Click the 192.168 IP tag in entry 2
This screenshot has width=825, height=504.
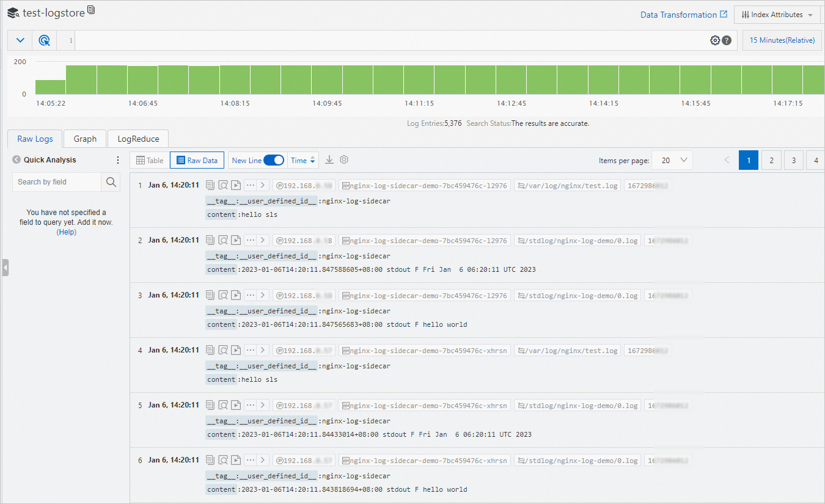click(304, 240)
